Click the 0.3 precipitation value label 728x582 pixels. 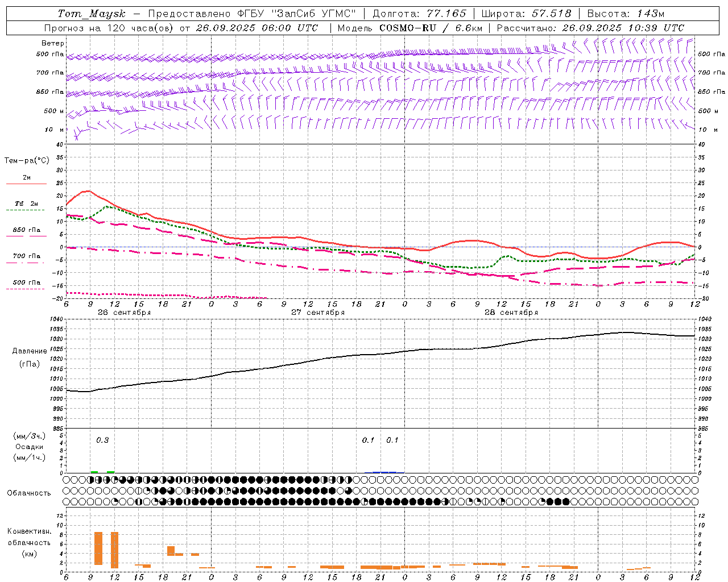point(102,440)
